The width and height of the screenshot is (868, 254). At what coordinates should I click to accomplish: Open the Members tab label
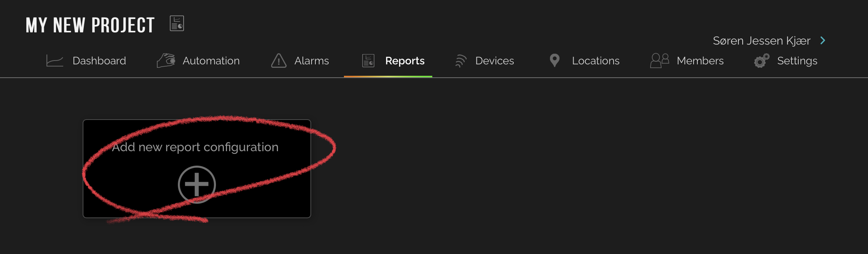point(700,61)
